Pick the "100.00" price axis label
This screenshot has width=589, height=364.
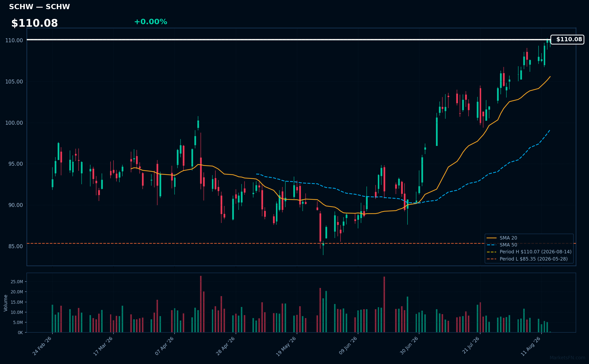pos(14,123)
